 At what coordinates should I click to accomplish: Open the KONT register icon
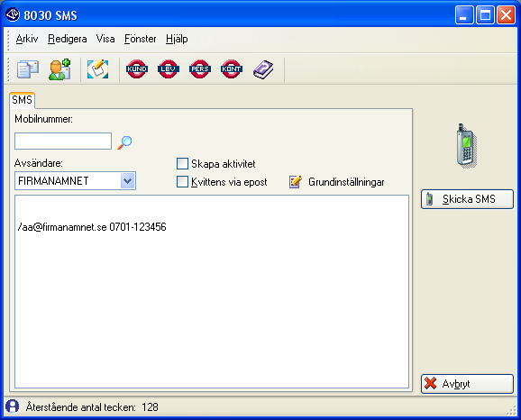coord(232,69)
